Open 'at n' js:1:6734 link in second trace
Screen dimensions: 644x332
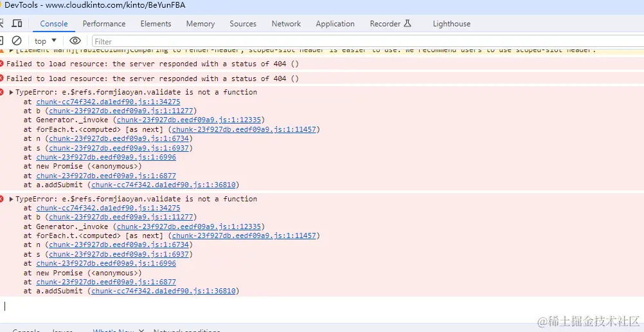(x=119, y=244)
